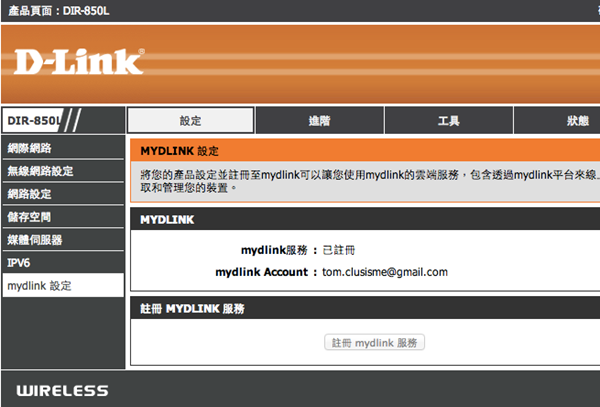
Task: Click the 註冊 mydlink 服務 button
Action: [374, 342]
